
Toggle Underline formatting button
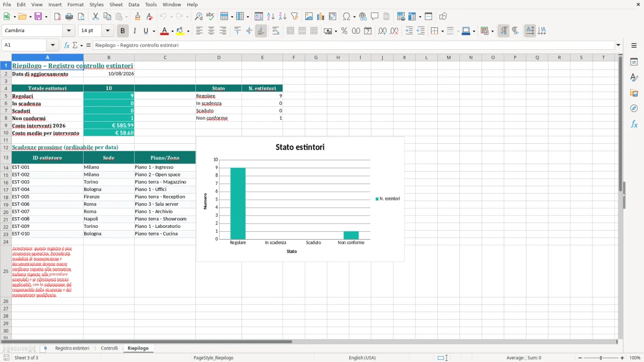(146, 31)
